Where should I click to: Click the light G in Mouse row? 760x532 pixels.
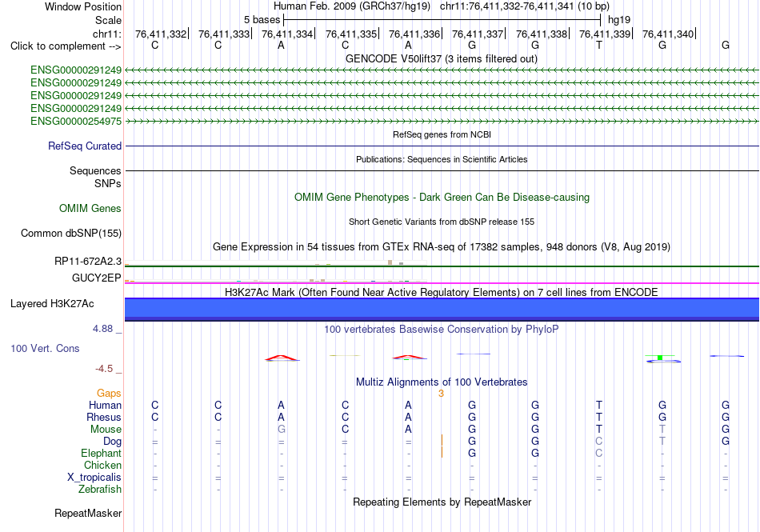[281, 430]
